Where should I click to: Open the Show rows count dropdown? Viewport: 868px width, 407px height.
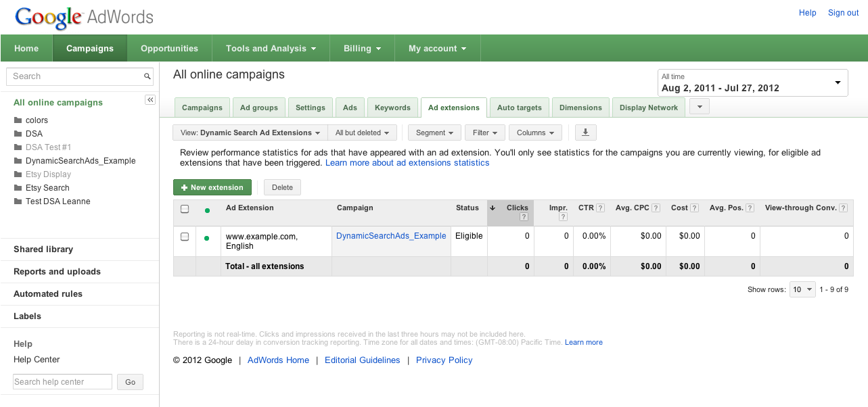802,289
